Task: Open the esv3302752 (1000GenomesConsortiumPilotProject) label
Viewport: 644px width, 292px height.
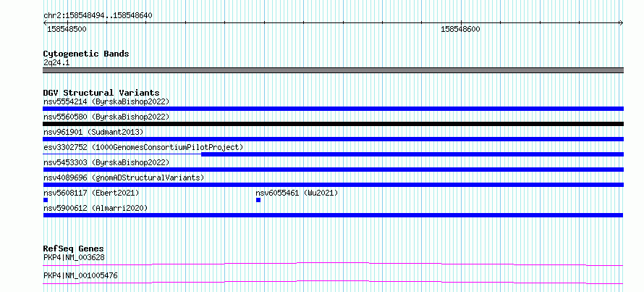Action: click(143, 147)
